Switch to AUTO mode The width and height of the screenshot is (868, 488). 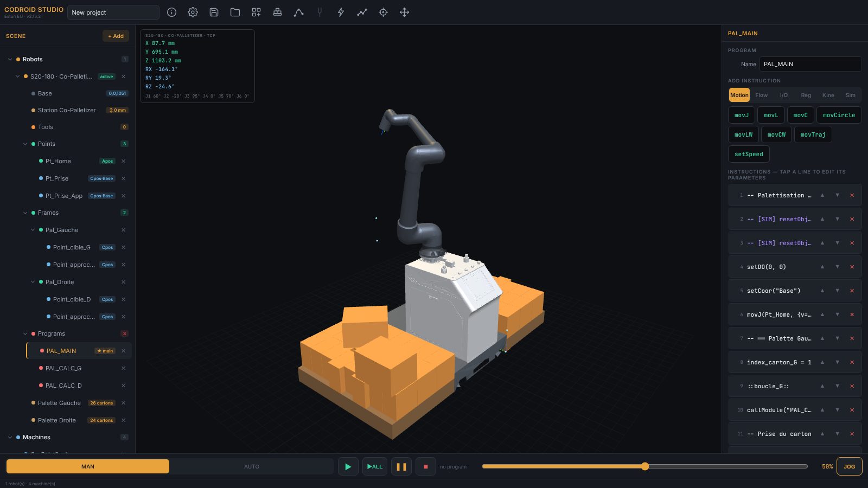click(252, 466)
